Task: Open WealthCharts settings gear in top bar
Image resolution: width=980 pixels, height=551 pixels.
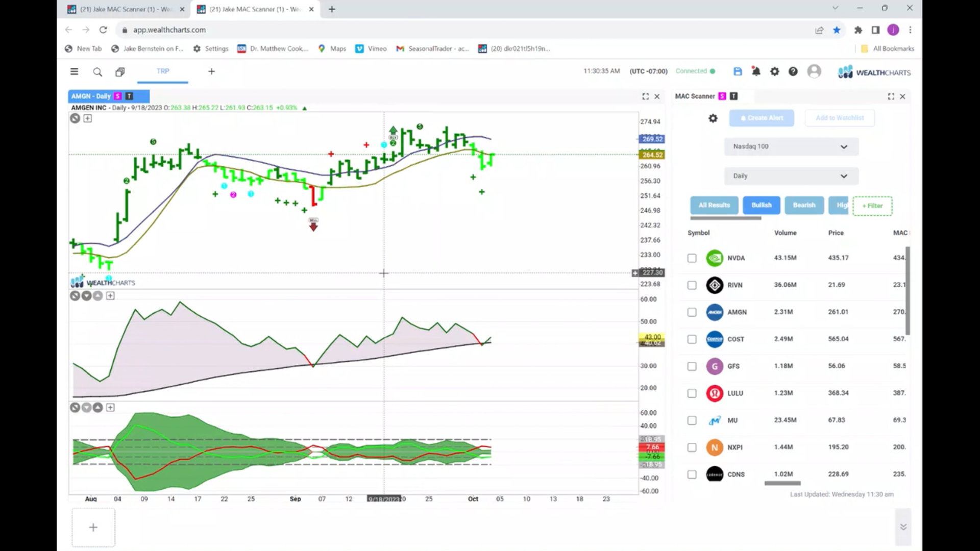Action: pyautogui.click(x=775, y=71)
